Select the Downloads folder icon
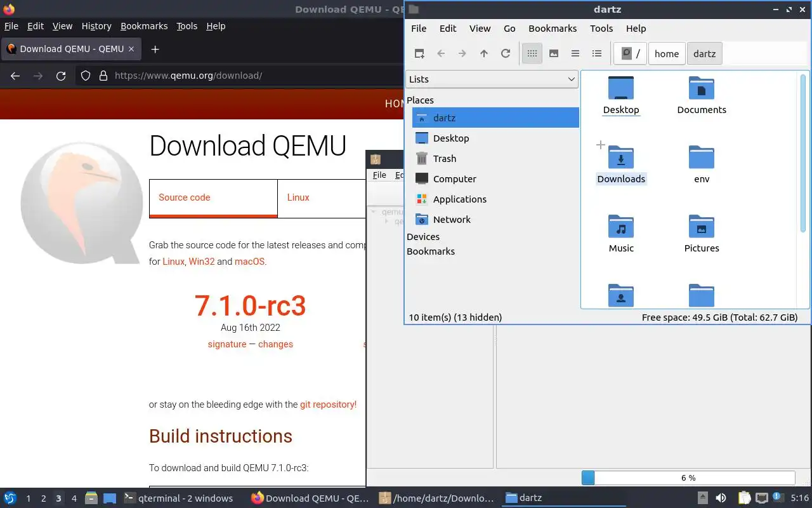812x508 pixels. point(621,157)
